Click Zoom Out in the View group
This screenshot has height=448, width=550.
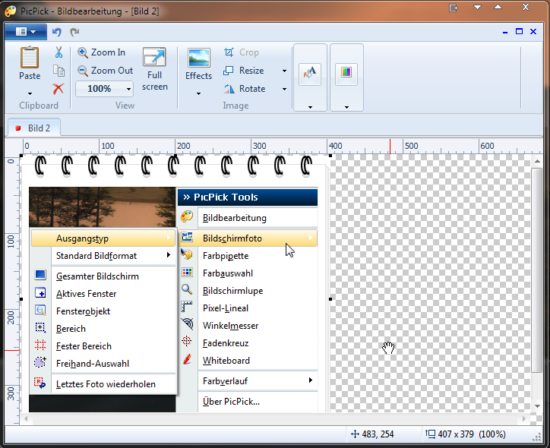(105, 71)
